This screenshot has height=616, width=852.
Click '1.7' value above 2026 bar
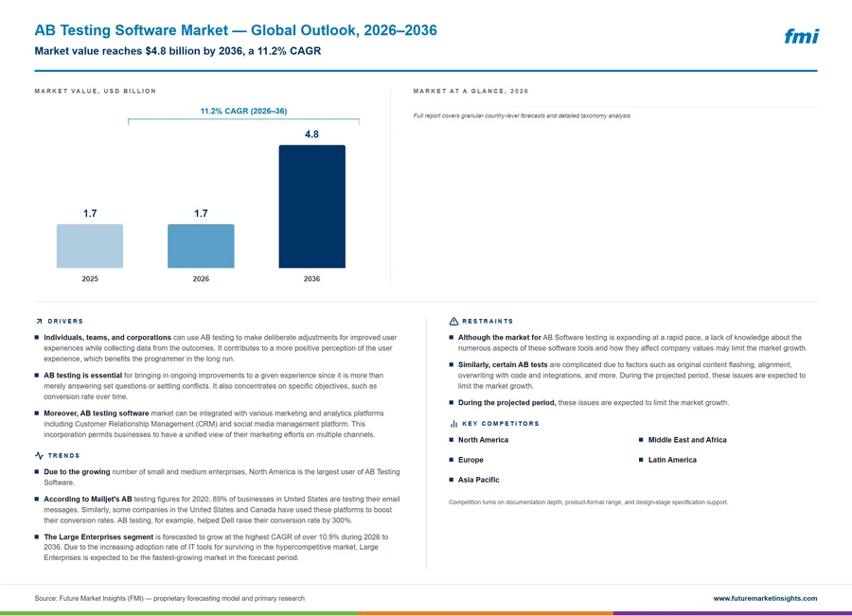(201, 214)
